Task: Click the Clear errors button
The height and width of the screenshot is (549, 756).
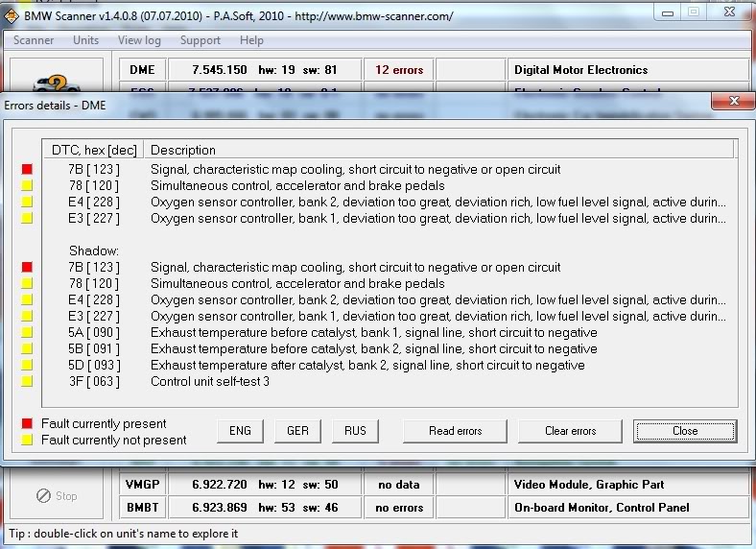Action: tap(571, 431)
